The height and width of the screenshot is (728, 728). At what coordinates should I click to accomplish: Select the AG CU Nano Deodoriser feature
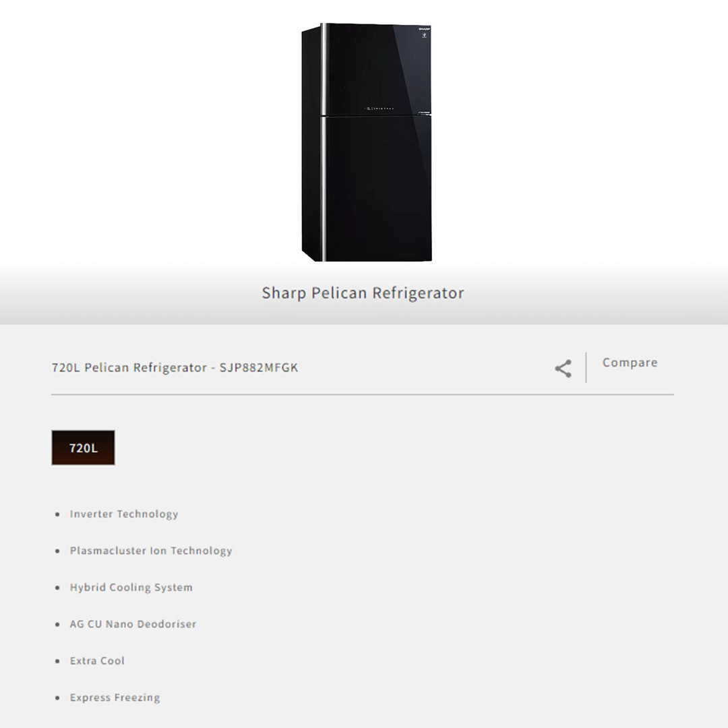click(x=133, y=624)
